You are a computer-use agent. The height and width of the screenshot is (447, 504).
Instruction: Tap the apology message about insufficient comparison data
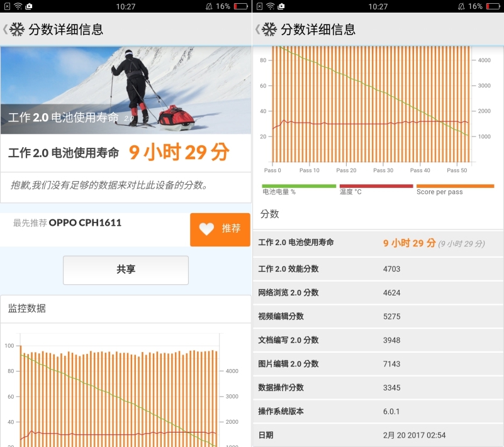tap(109, 185)
